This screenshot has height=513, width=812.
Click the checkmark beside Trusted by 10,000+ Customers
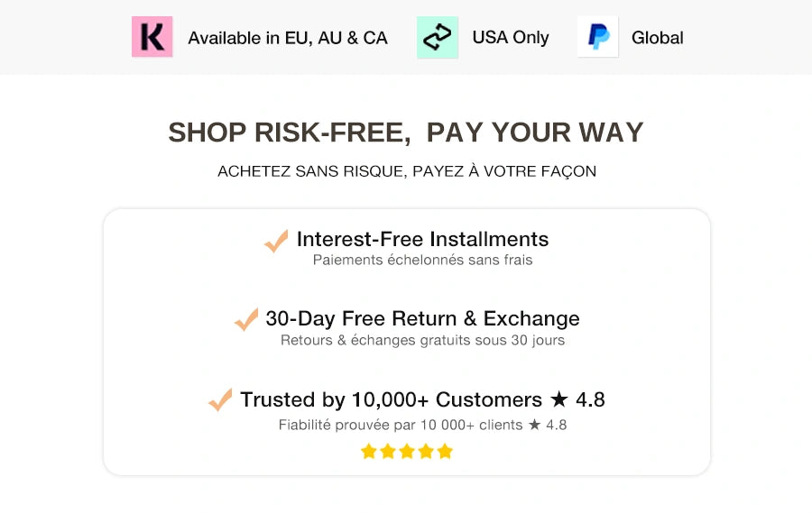pos(220,400)
